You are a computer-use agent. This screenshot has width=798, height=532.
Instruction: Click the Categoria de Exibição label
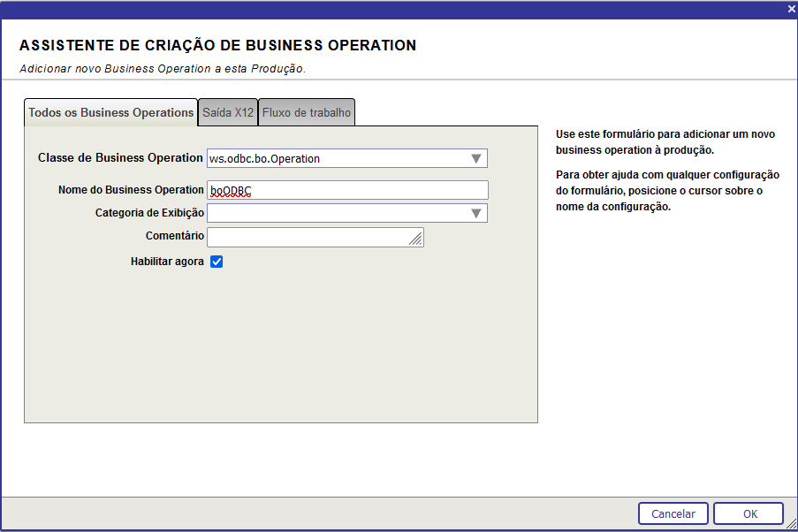pos(149,213)
